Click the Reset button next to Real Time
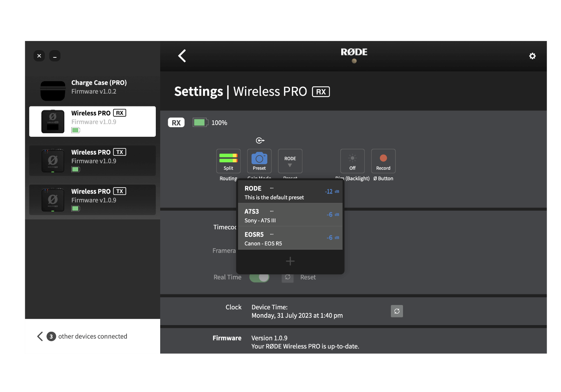The width and height of the screenshot is (561, 392). (308, 277)
